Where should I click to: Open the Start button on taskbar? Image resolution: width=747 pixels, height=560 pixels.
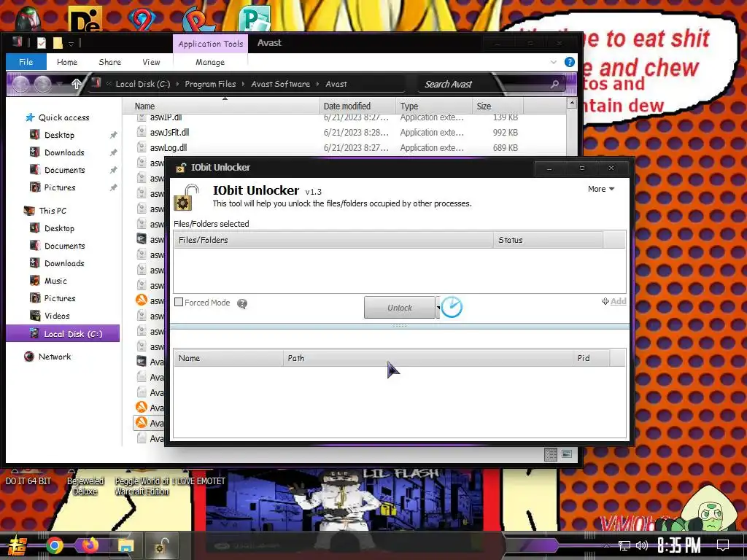pyautogui.click(x=17, y=545)
